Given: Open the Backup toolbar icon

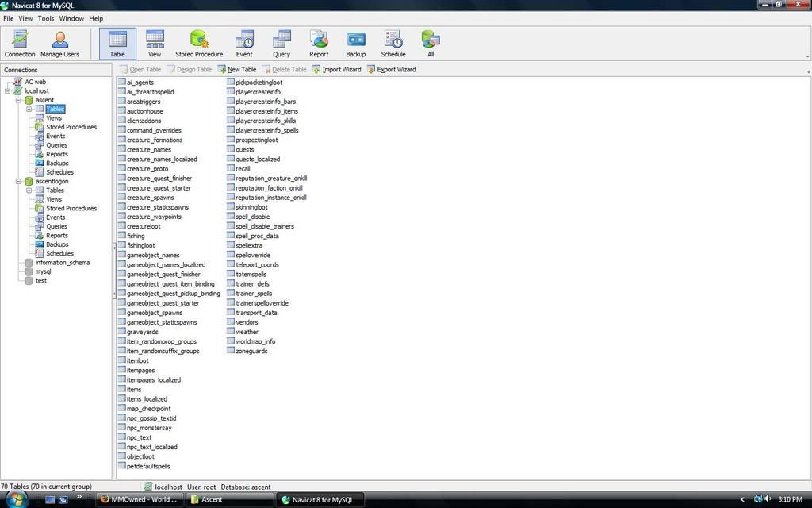Looking at the screenshot, I should pyautogui.click(x=356, y=44).
